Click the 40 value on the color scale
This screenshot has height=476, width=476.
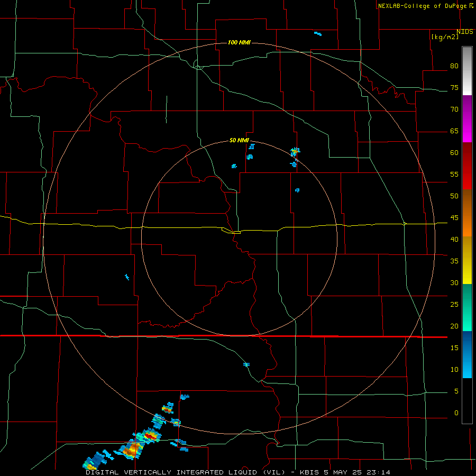(454, 239)
